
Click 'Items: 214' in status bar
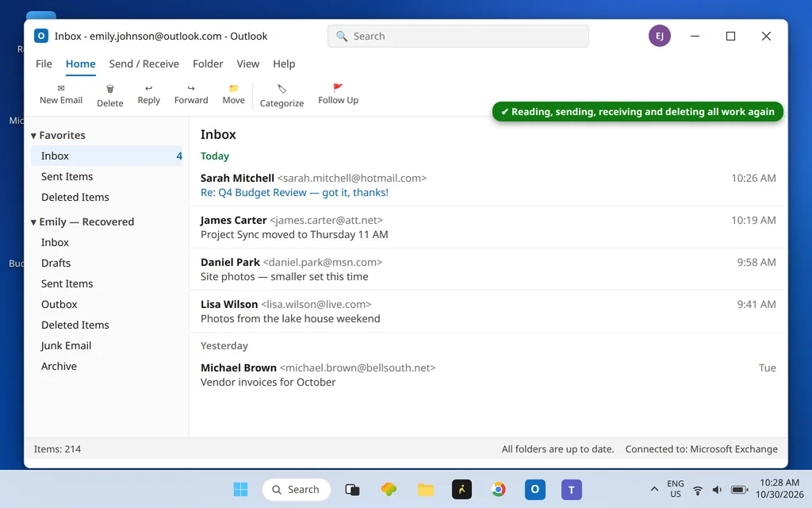click(x=57, y=449)
